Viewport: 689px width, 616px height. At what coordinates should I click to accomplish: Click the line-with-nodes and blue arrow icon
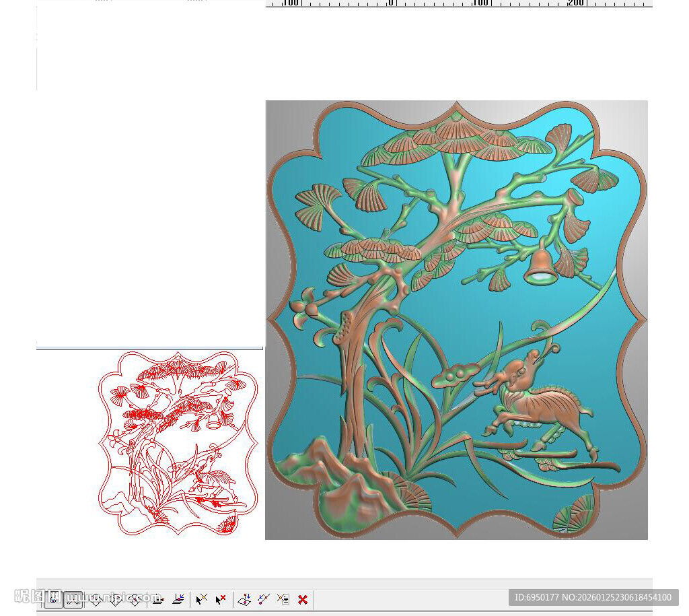[264, 599]
